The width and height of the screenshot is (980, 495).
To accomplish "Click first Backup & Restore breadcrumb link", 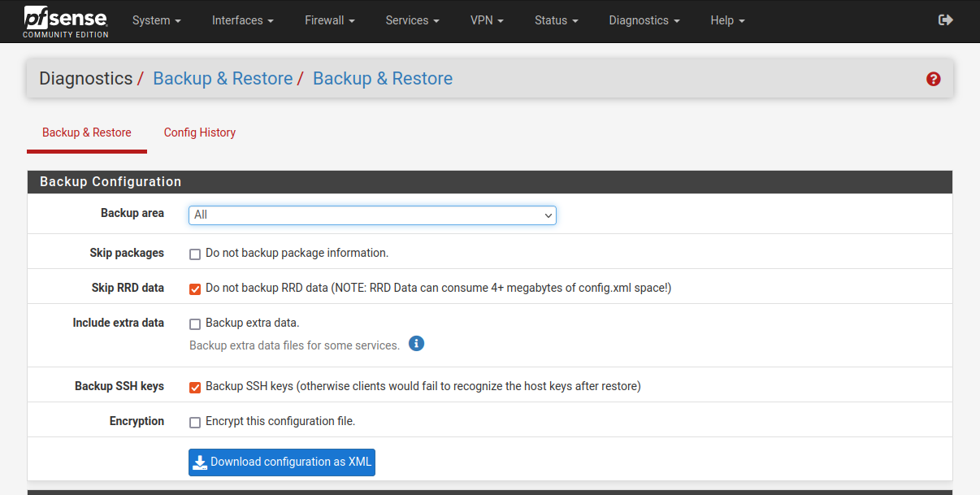I will pyautogui.click(x=223, y=79).
